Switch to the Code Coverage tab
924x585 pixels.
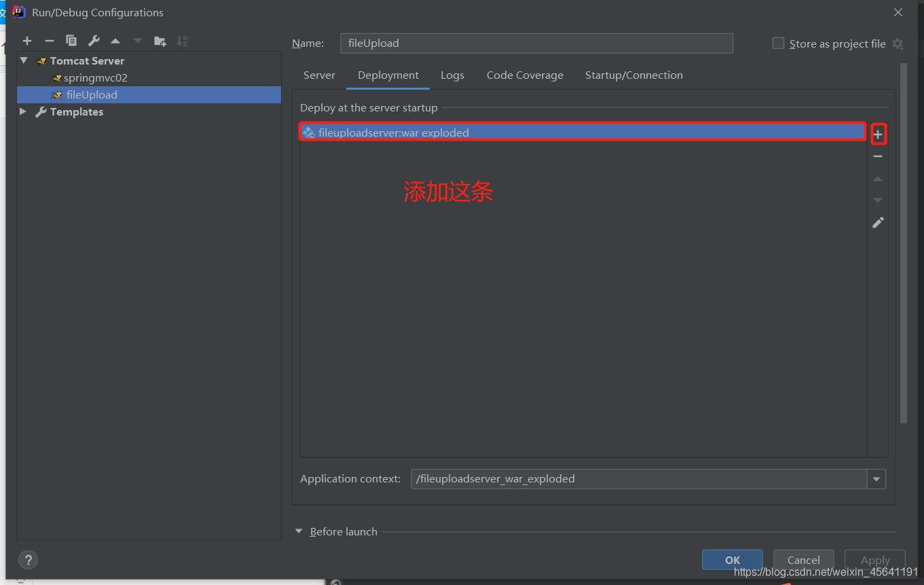click(525, 75)
